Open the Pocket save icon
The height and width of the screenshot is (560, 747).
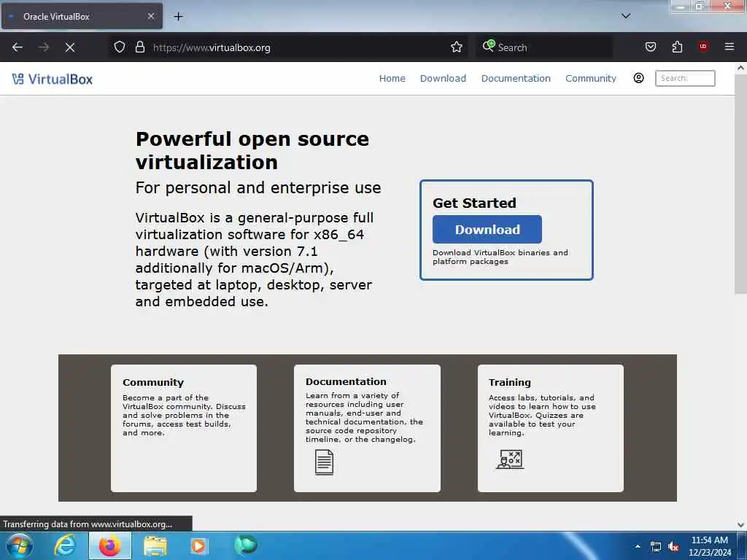[651, 47]
